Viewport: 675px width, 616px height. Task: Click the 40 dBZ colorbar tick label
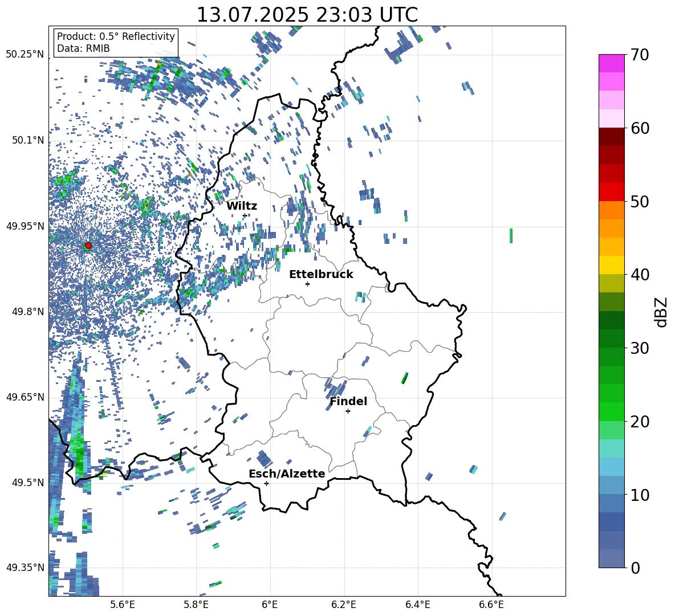(640, 275)
